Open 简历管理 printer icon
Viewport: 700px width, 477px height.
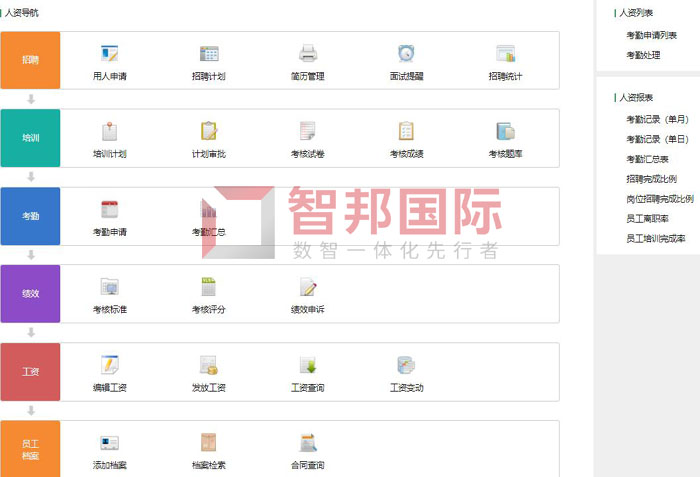(x=307, y=54)
